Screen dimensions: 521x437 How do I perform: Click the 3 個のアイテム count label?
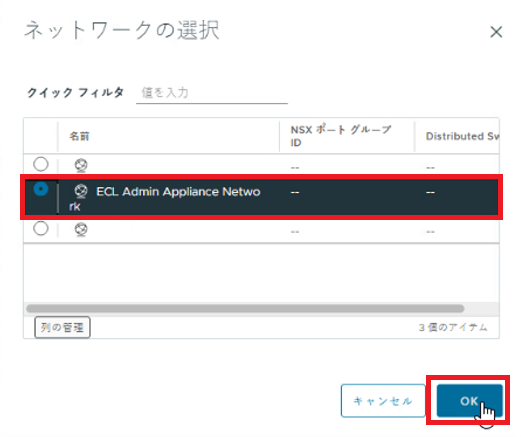453,328
